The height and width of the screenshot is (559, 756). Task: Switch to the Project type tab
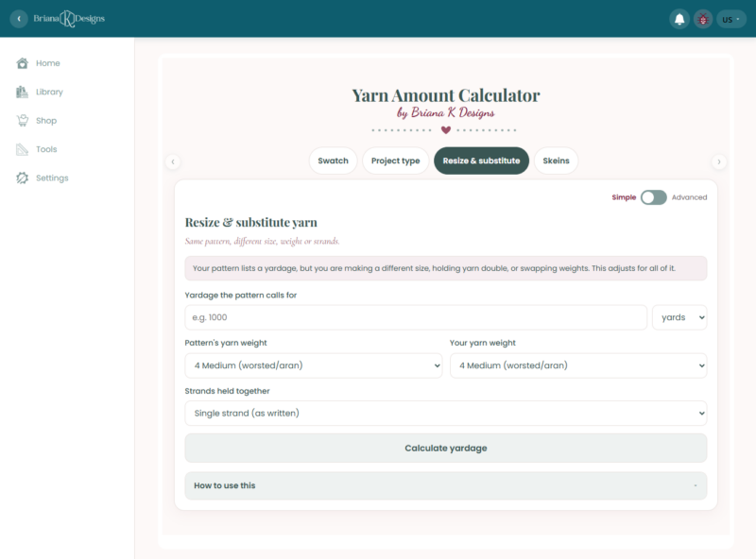395,161
